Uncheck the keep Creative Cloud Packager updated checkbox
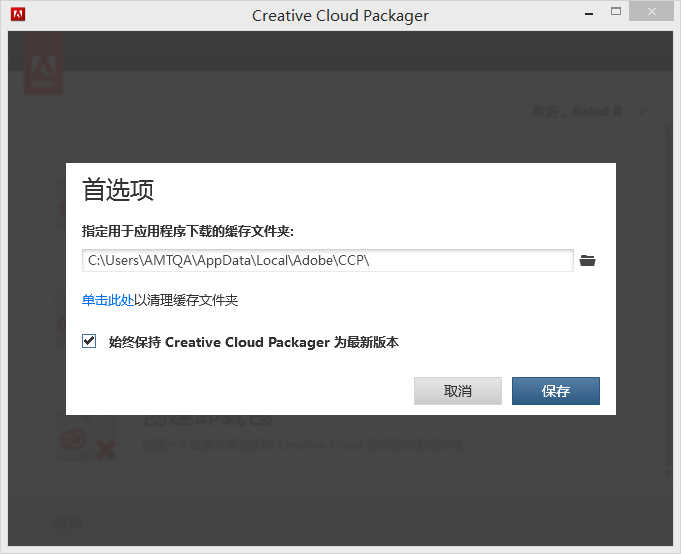The image size is (681, 554). coord(89,341)
